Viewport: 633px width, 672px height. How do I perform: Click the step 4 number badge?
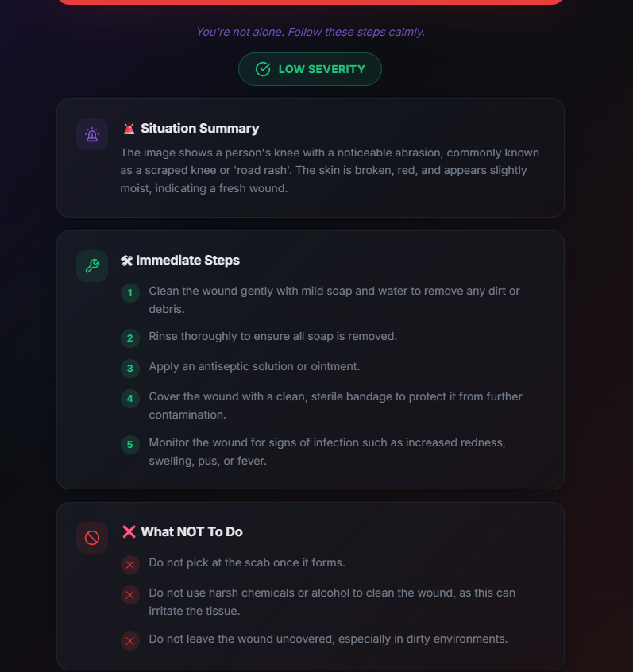pos(130,399)
